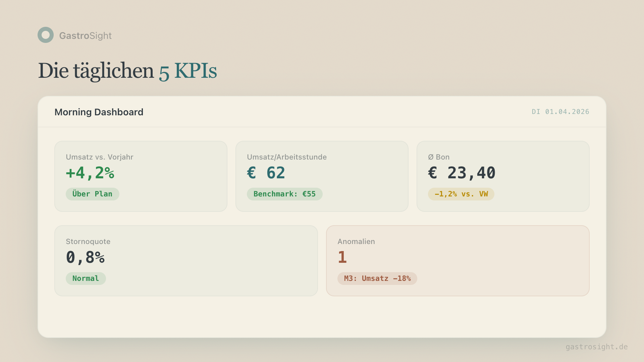Click the 0,8% value
The image size is (644, 362).
86,257
